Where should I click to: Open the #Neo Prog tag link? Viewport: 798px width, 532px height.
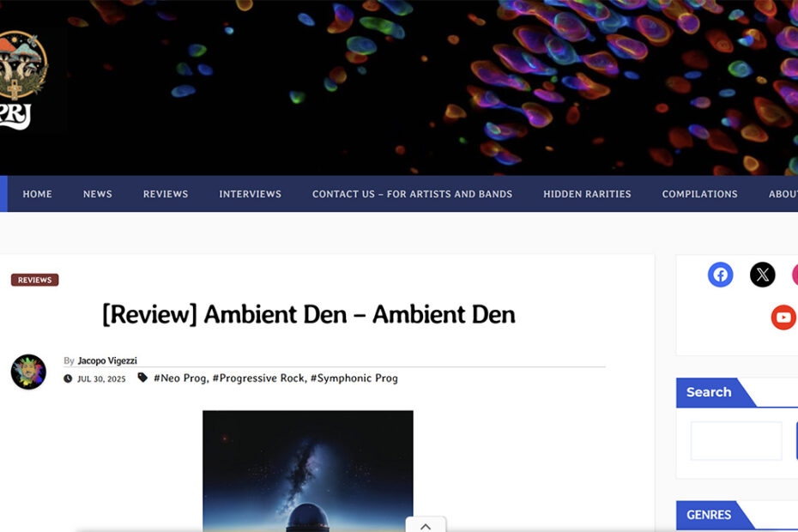point(180,378)
